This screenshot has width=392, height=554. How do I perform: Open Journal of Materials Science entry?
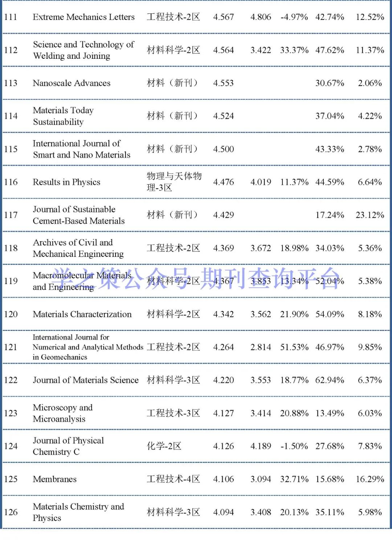[x=86, y=380]
